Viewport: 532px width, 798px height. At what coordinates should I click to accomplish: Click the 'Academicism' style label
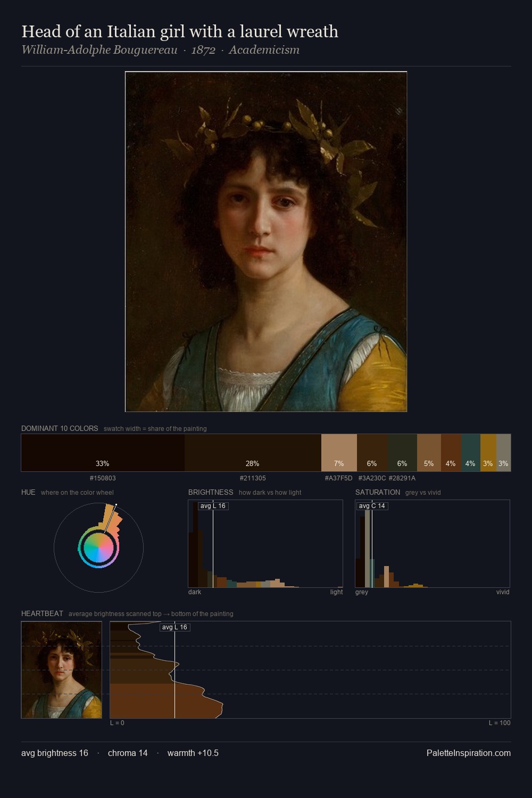[264, 50]
